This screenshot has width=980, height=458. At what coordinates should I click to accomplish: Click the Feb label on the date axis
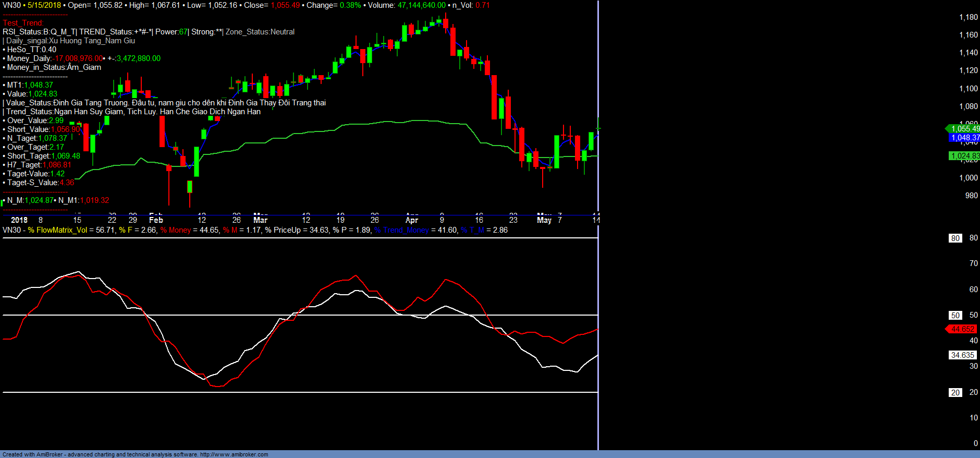156,220
